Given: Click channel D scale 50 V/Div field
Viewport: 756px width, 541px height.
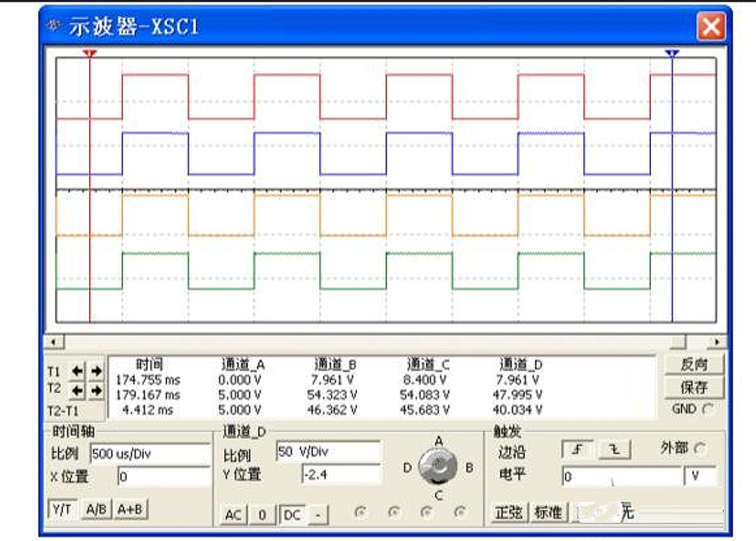Looking at the screenshot, I should pyautogui.click(x=328, y=452).
